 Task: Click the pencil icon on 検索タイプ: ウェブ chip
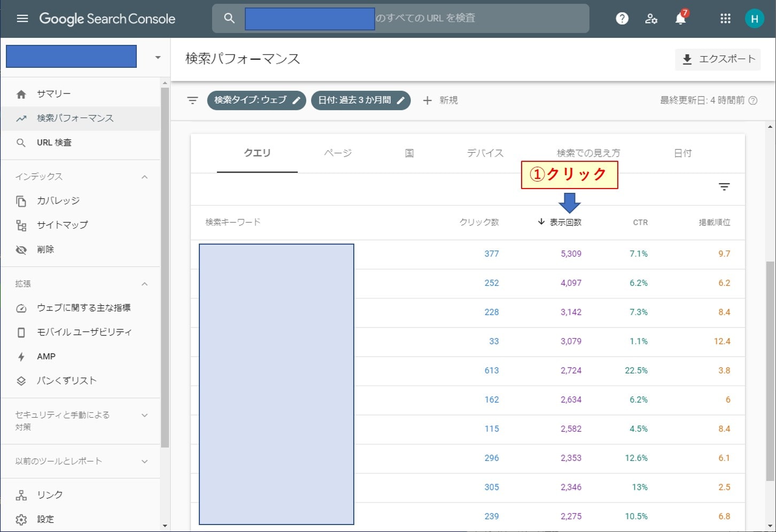(296, 100)
